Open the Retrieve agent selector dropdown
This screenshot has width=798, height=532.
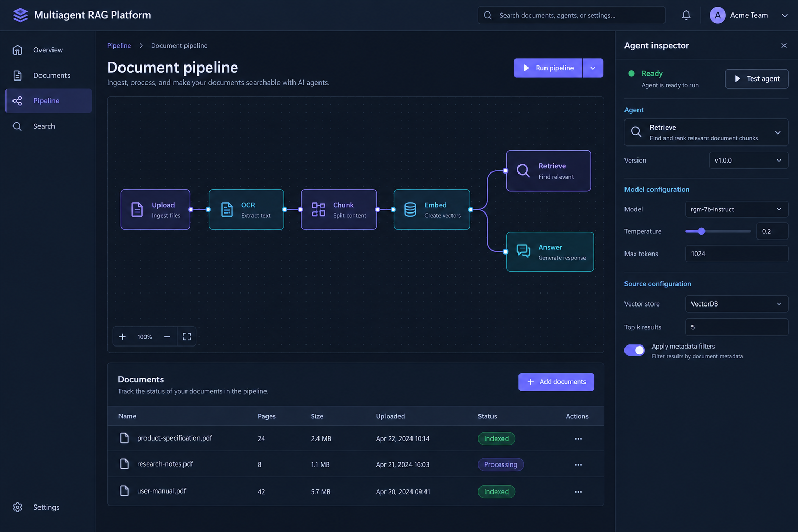(706, 132)
